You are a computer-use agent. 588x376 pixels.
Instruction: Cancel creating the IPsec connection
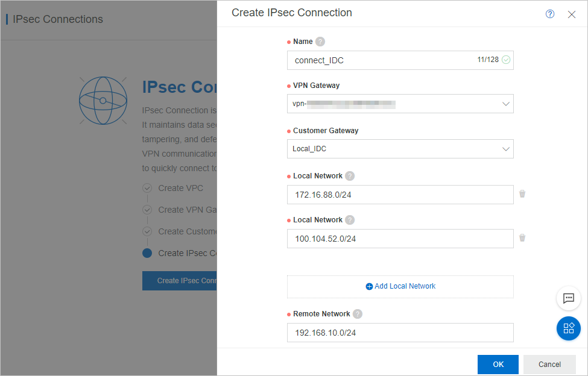[549, 364]
